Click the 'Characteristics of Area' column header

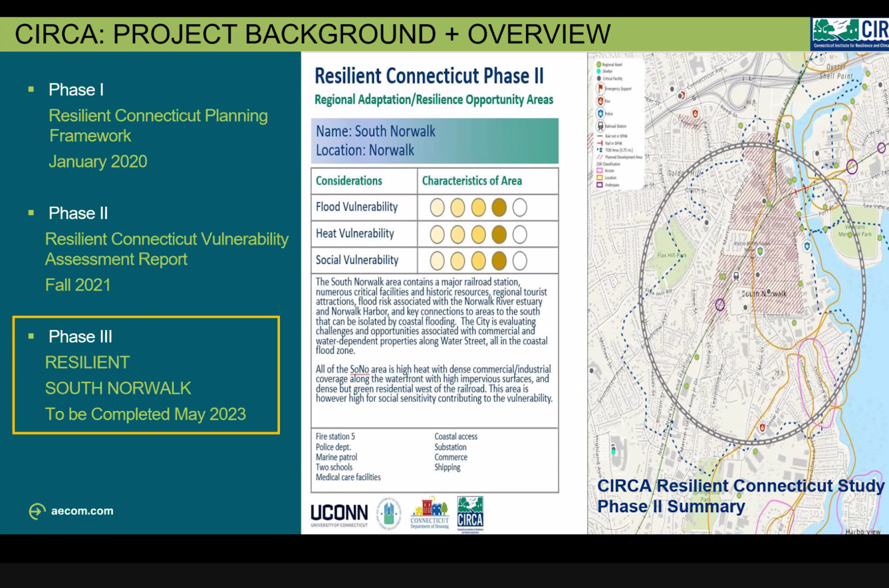472,181
